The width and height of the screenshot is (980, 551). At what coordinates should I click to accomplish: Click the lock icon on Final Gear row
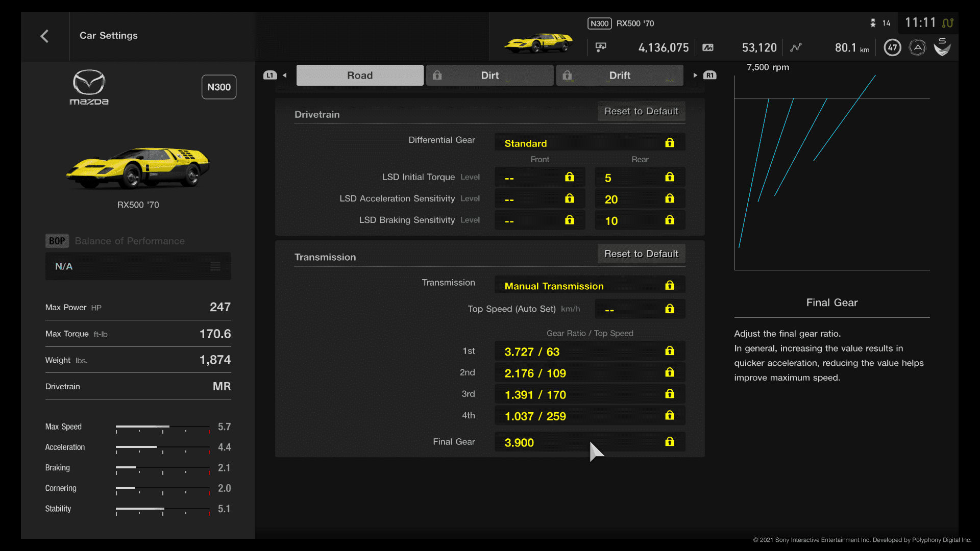(670, 441)
